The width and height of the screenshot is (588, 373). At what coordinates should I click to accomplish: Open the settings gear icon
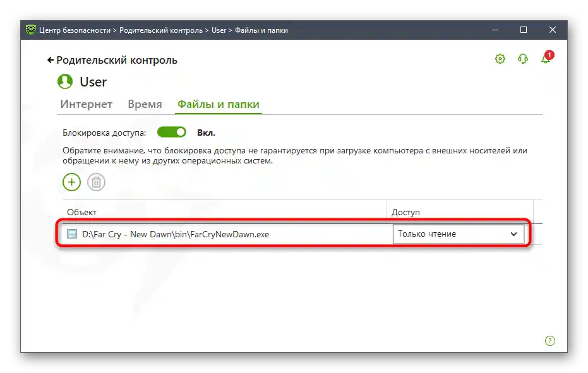coord(500,59)
